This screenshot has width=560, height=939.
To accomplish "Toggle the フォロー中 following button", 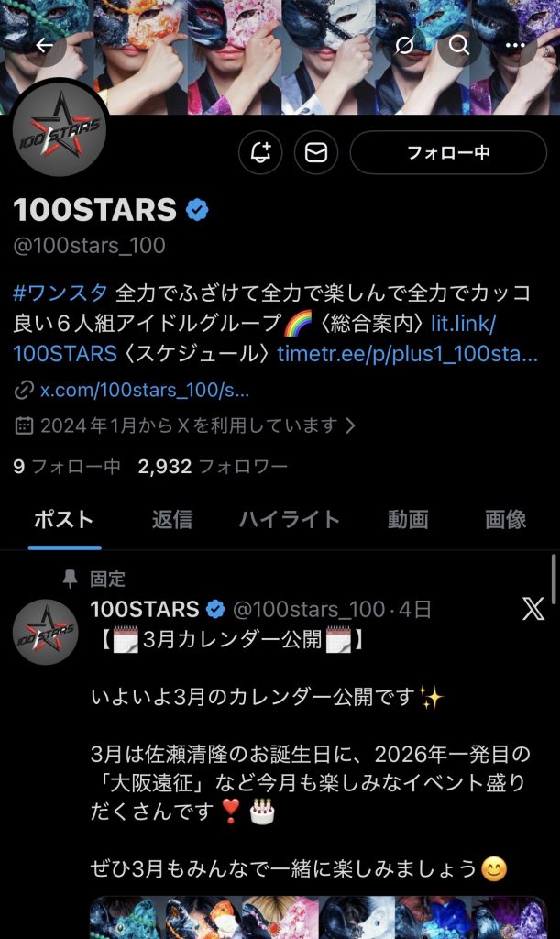I will [448, 153].
